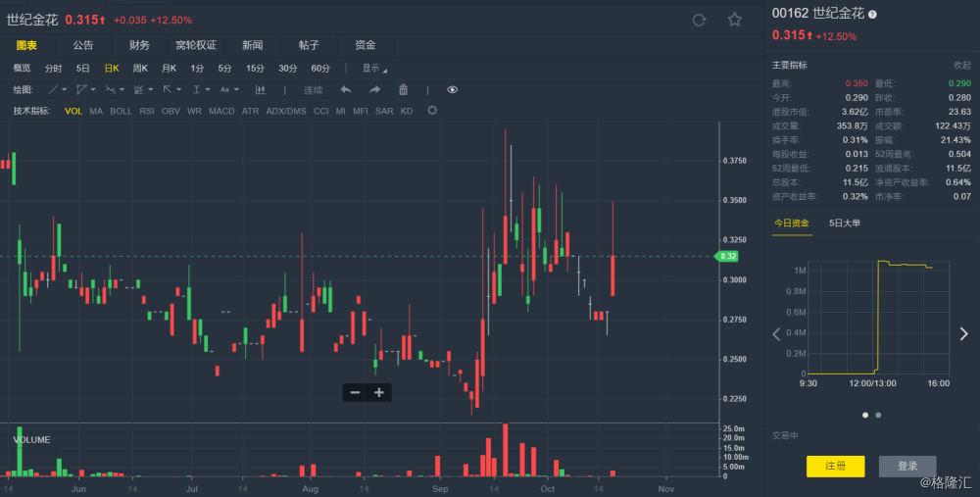Add stock to favorites with star icon

[734, 20]
